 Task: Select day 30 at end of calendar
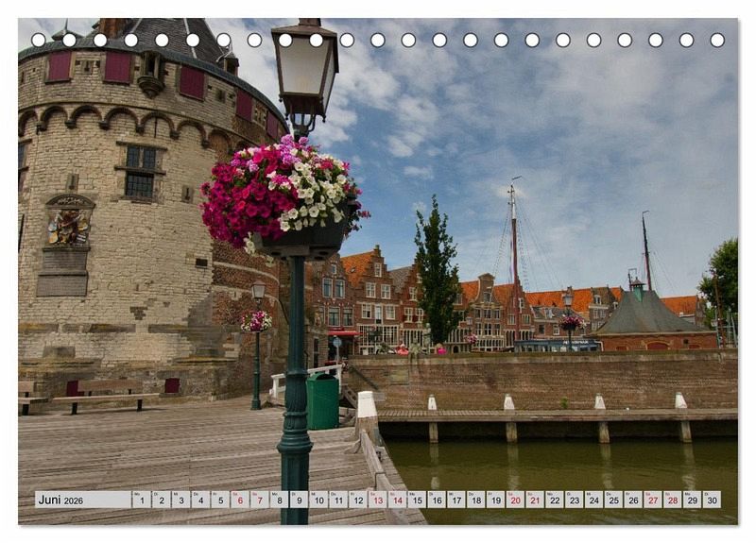point(712,500)
